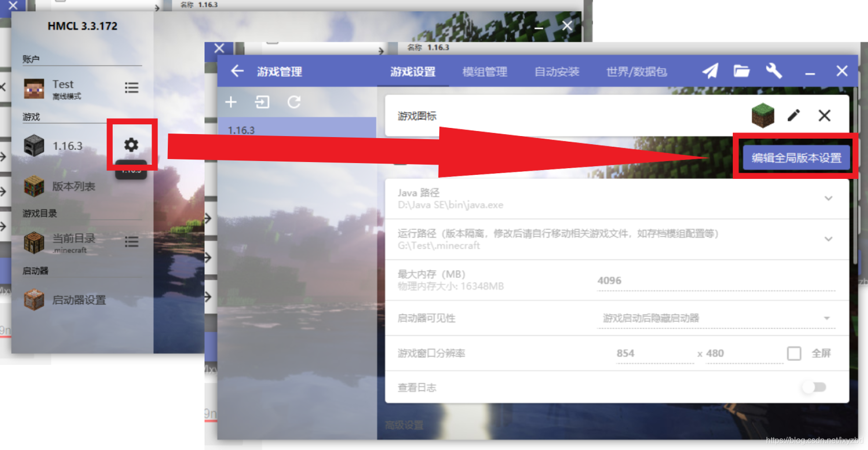Open the current directory list menu

click(132, 242)
